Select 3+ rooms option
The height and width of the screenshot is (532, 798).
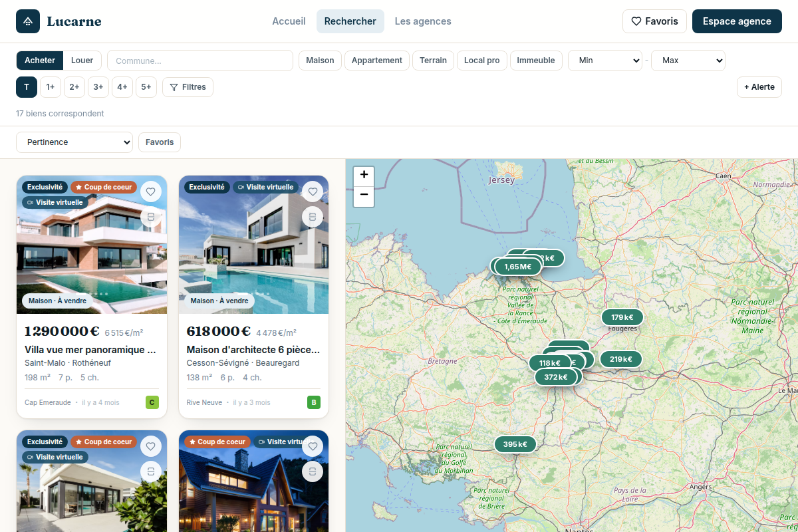coord(98,87)
